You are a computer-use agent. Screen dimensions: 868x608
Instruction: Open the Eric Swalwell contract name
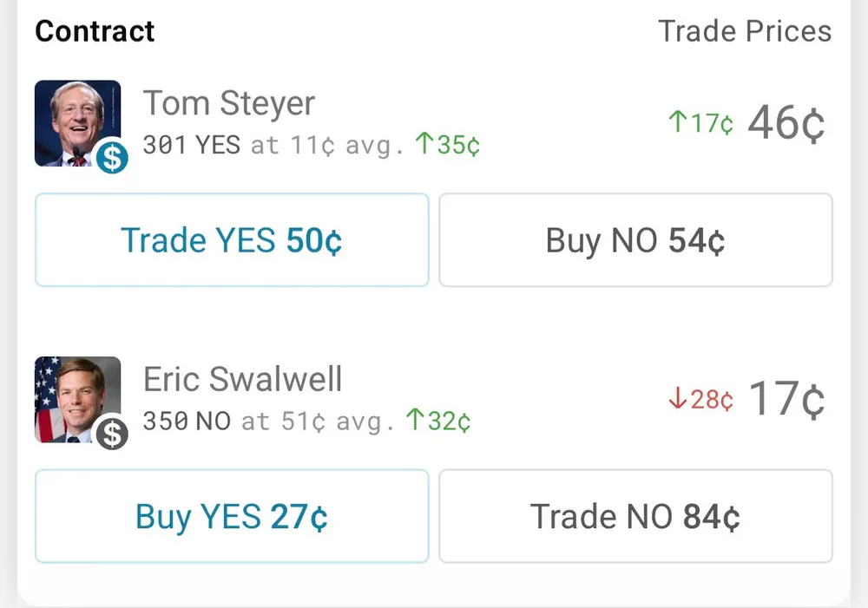[243, 379]
